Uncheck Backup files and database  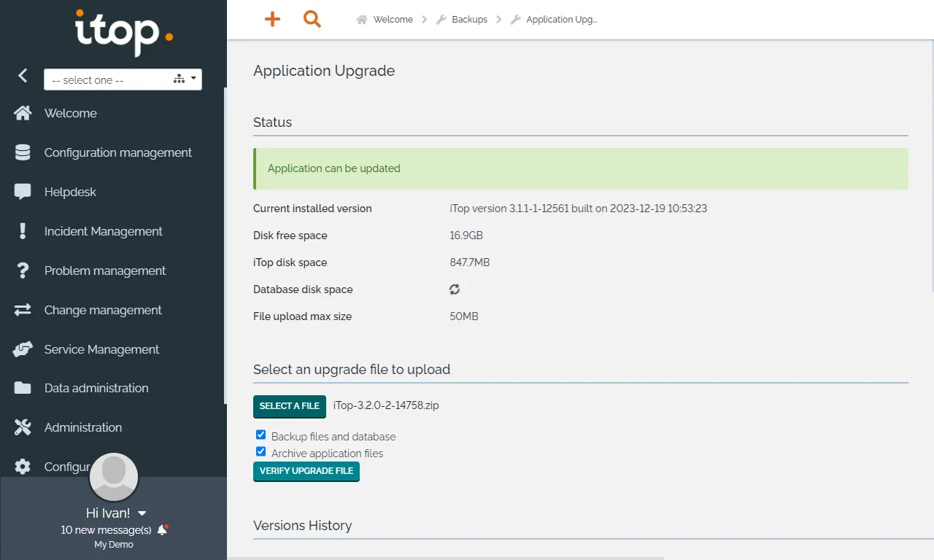[x=260, y=435]
